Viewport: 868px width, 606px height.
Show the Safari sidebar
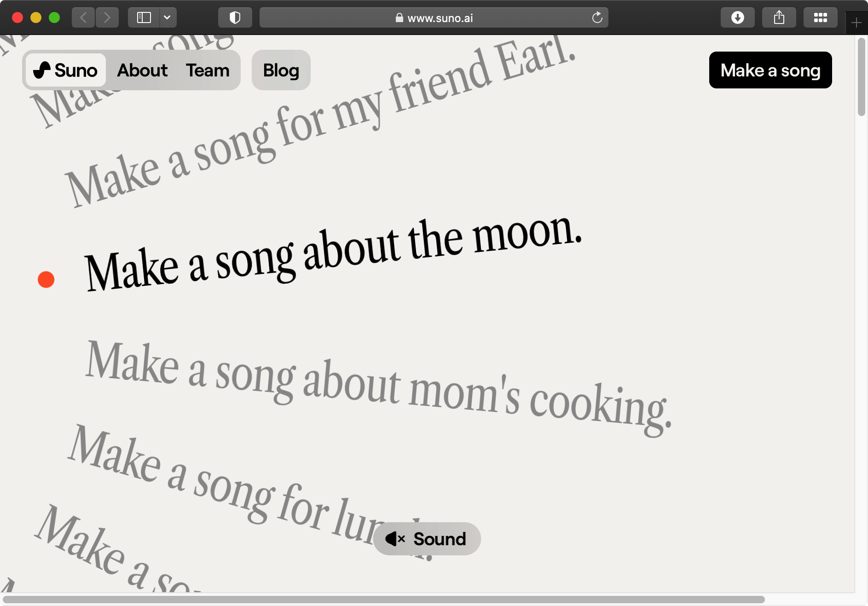144,18
